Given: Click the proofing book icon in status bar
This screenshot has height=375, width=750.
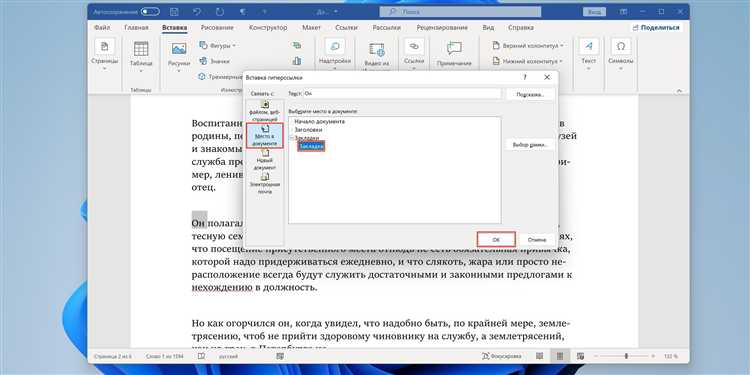Looking at the screenshot, I should click(x=201, y=356).
